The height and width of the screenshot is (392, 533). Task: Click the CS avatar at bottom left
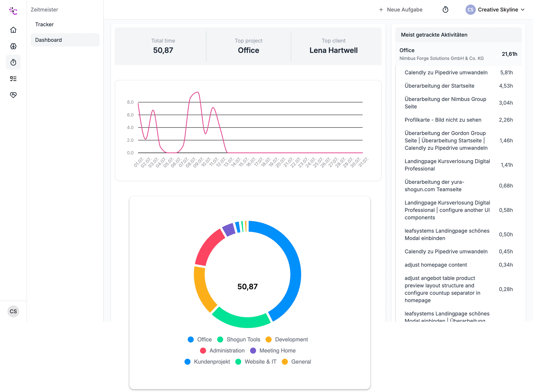pyautogui.click(x=13, y=311)
